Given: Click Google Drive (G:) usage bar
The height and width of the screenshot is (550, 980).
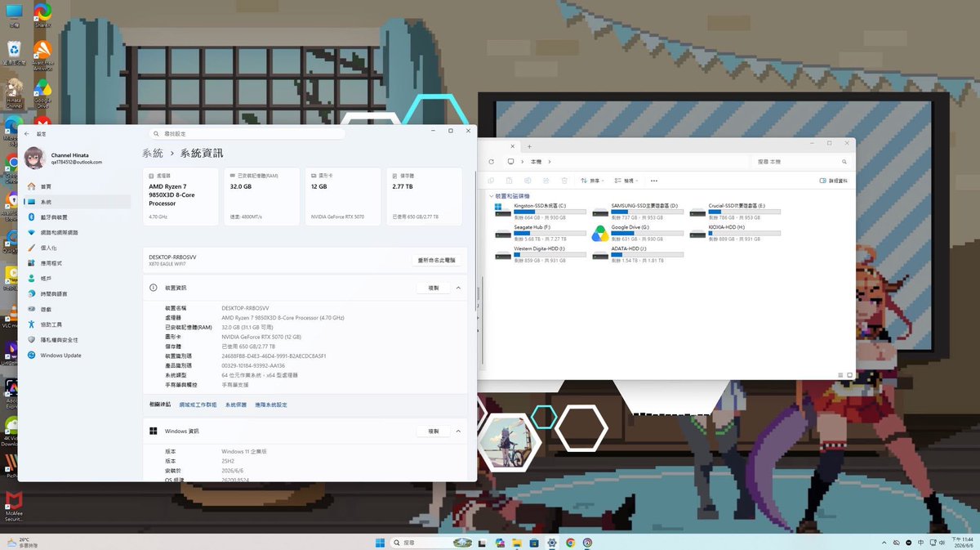Looking at the screenshot, I should 647,233.
